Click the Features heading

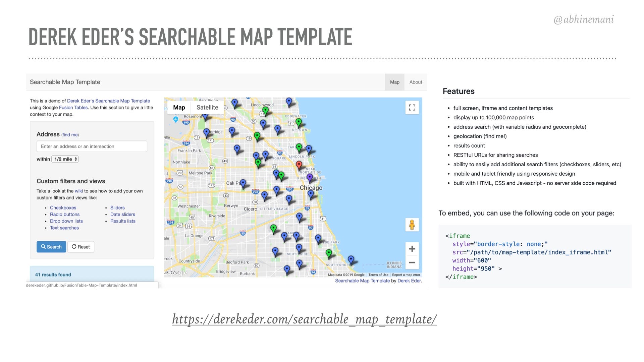coord(459,91)
